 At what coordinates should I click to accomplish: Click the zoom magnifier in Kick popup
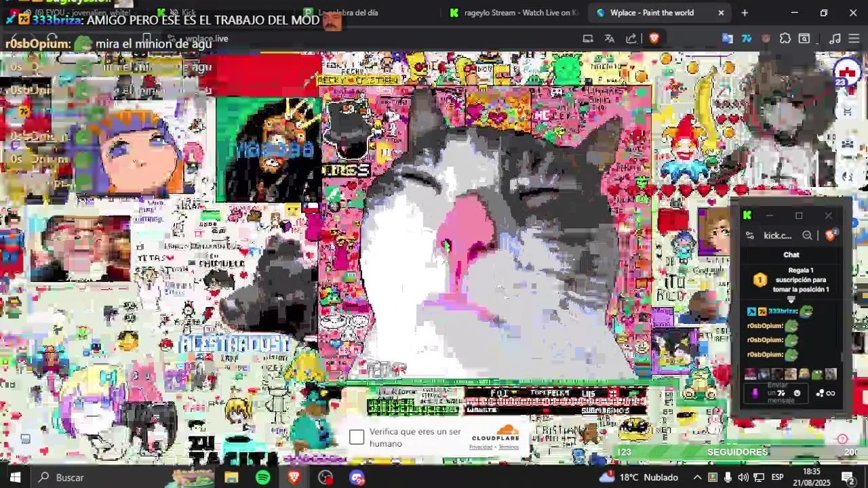point(807,235)
